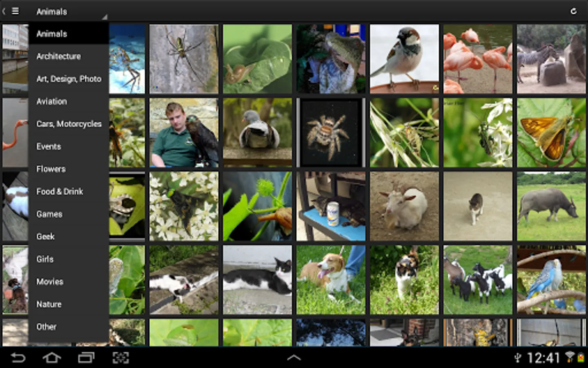Tap the Android home button

[52, 358]
